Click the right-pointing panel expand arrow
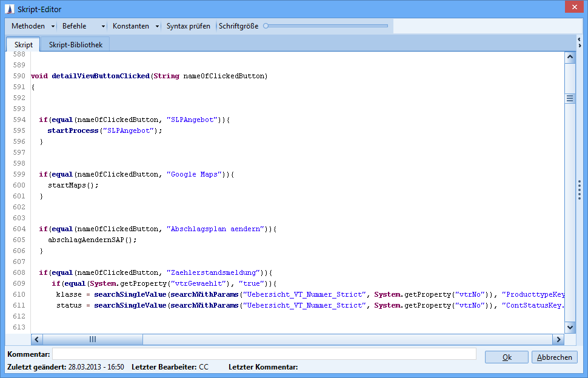588x378 pixels. (580, 46)
